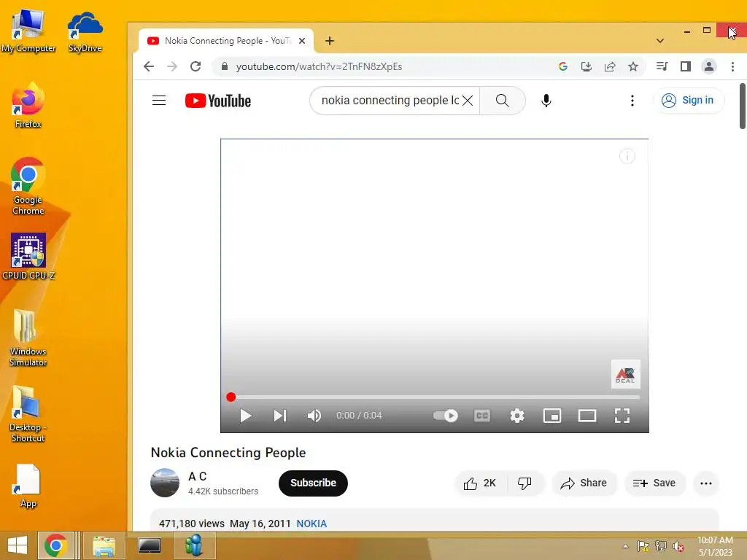Install the app via address bar icon
Viewport: 747px width, 560px height.
click(x=587, y=66)
